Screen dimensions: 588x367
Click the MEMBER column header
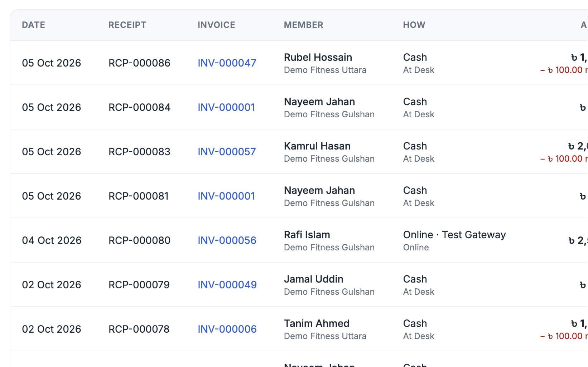tap(304, 25)
